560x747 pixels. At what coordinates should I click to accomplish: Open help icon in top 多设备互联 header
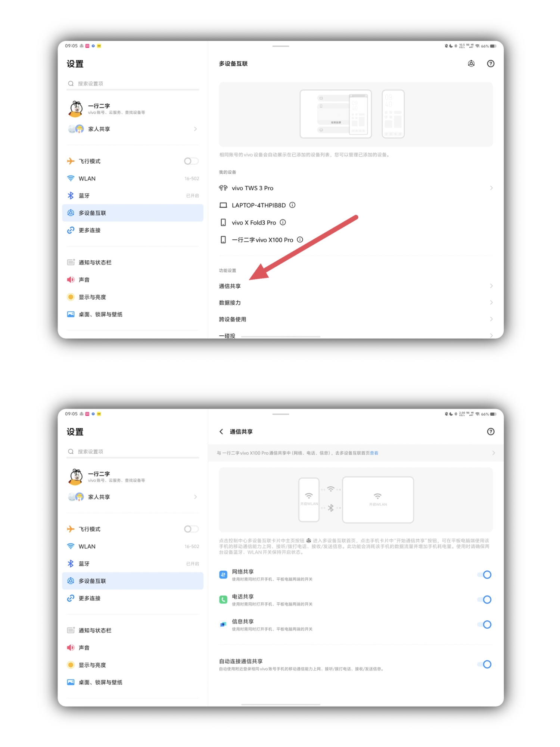491,63
